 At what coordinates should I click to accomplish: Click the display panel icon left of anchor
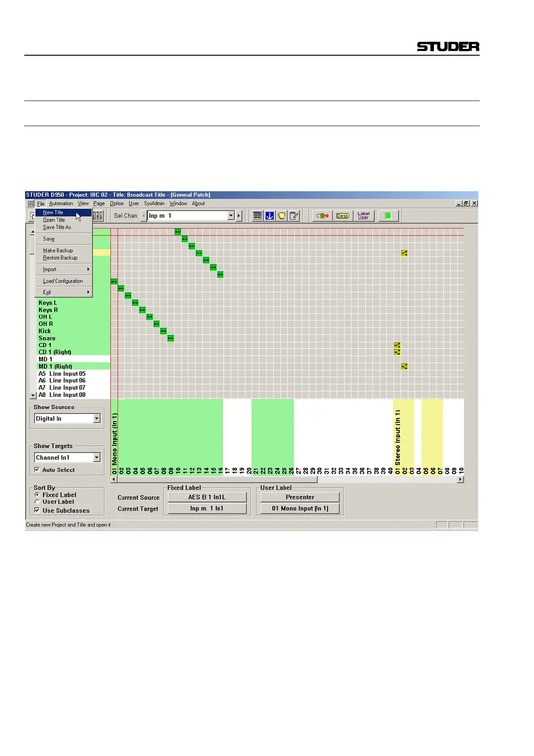click(258, 216)
